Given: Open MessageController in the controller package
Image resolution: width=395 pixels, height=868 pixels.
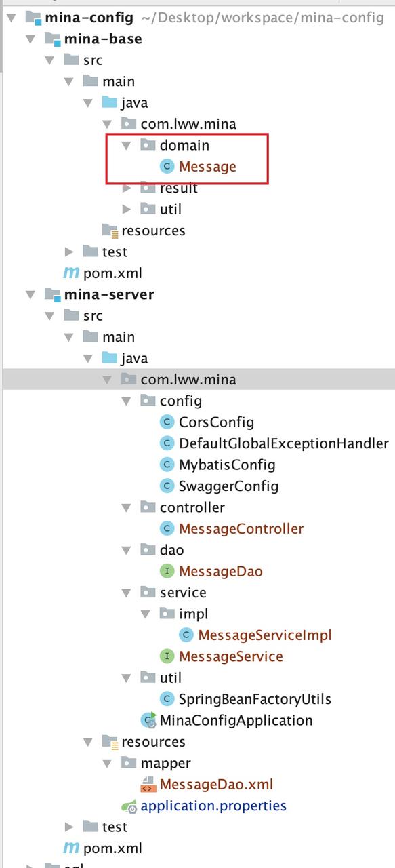Looking at the screenshot, I should coord(241,528).
